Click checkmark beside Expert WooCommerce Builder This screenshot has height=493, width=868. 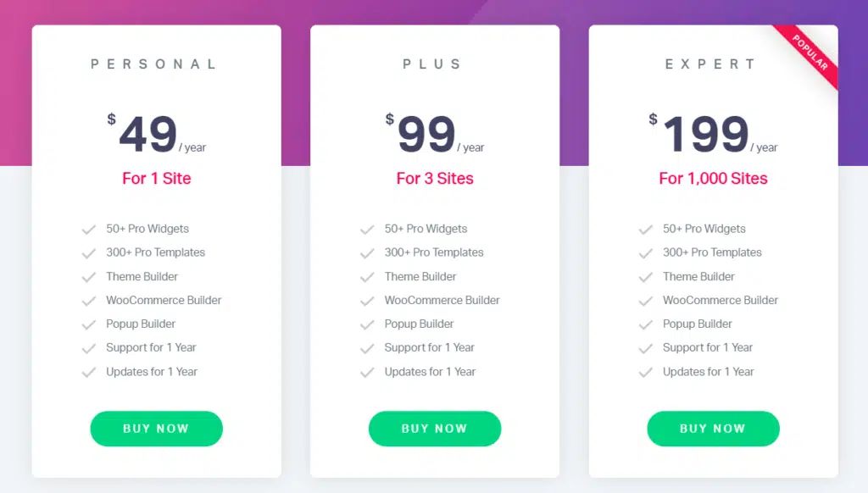[x=645, y=301]
